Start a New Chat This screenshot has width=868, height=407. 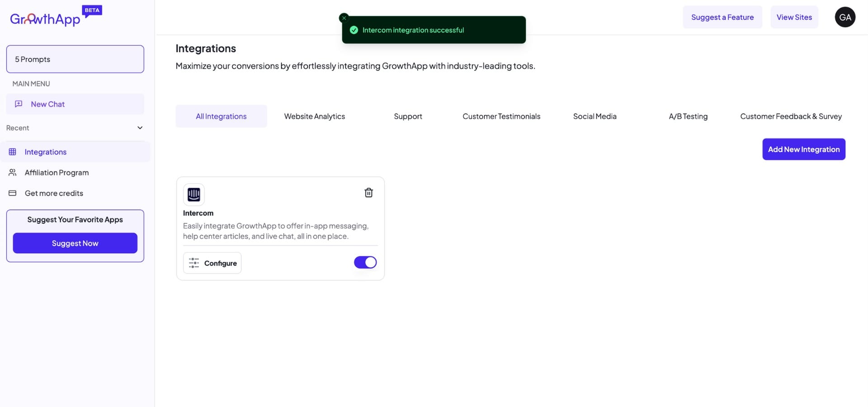75,104
